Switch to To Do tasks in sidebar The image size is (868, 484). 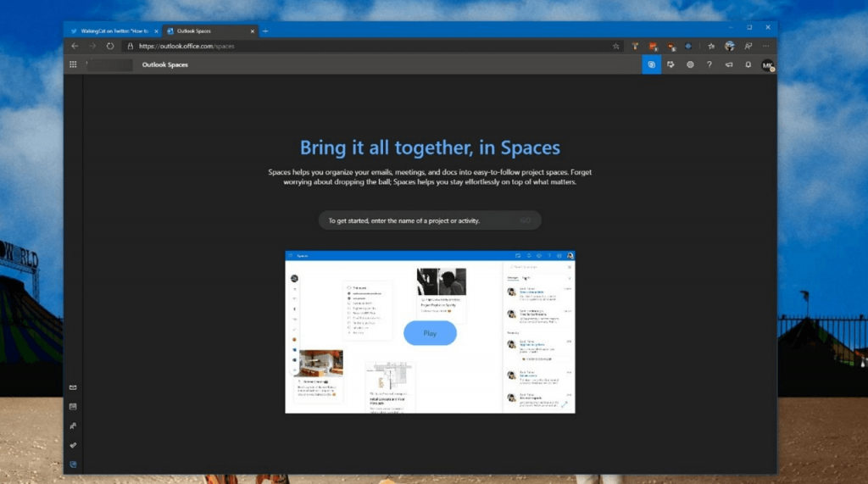coord(73,445)
